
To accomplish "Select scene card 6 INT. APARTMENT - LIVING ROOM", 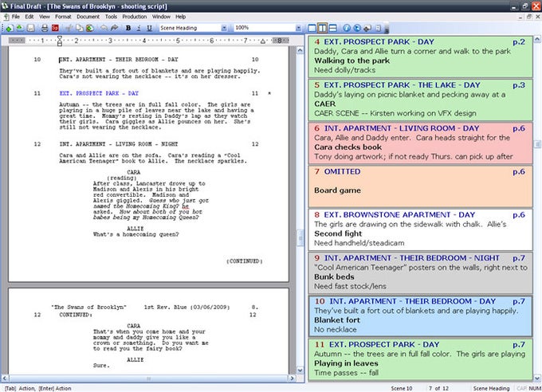I will (x=420, y=143).
